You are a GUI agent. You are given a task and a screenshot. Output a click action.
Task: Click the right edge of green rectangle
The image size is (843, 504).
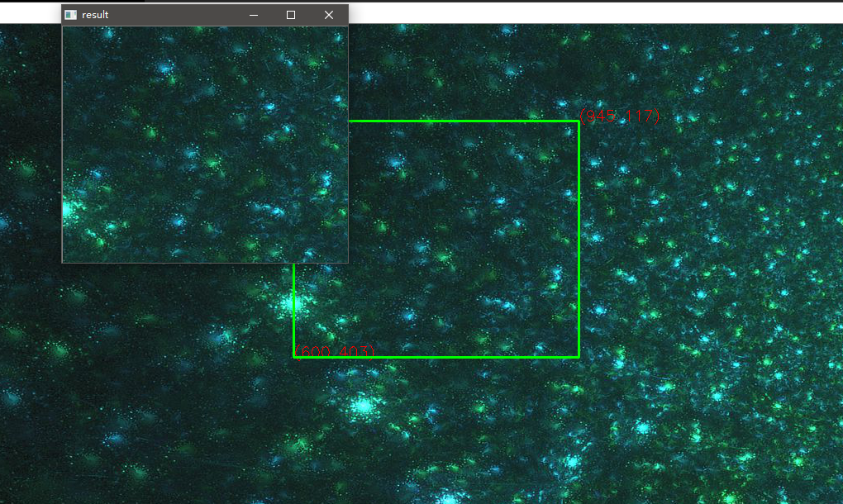[579, 240]
